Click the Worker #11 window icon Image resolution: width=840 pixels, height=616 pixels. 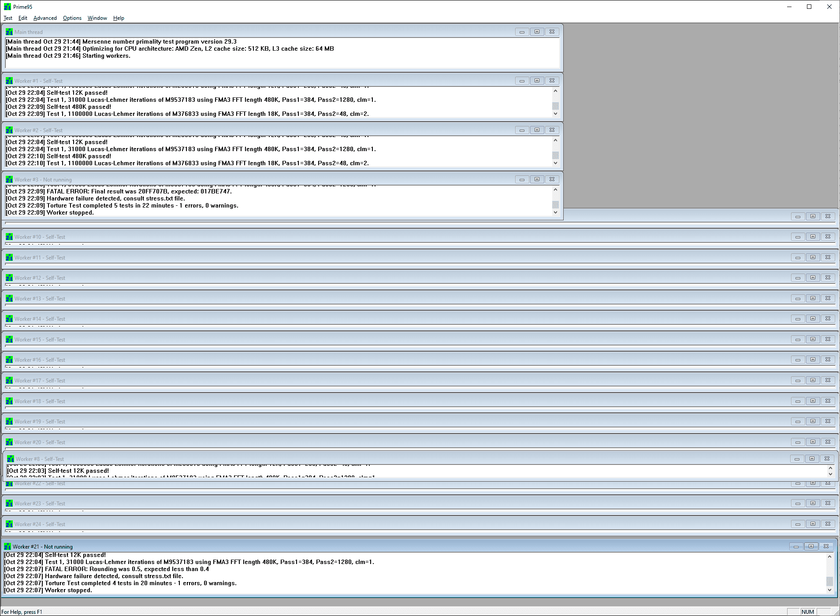tap(9, 257)
